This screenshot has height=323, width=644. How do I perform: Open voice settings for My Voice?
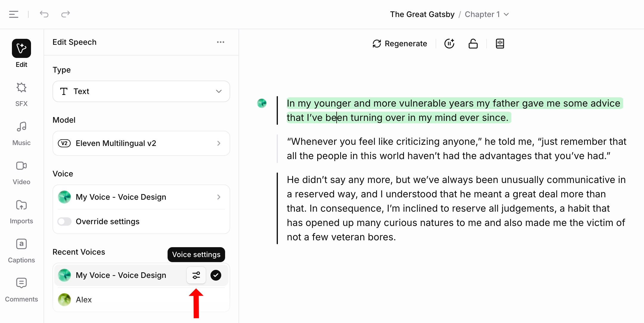(196, 275)
